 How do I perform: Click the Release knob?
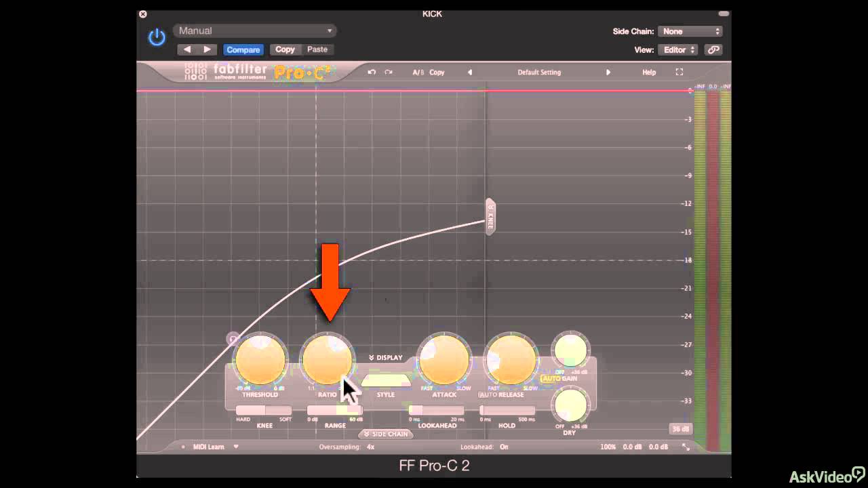511,361
